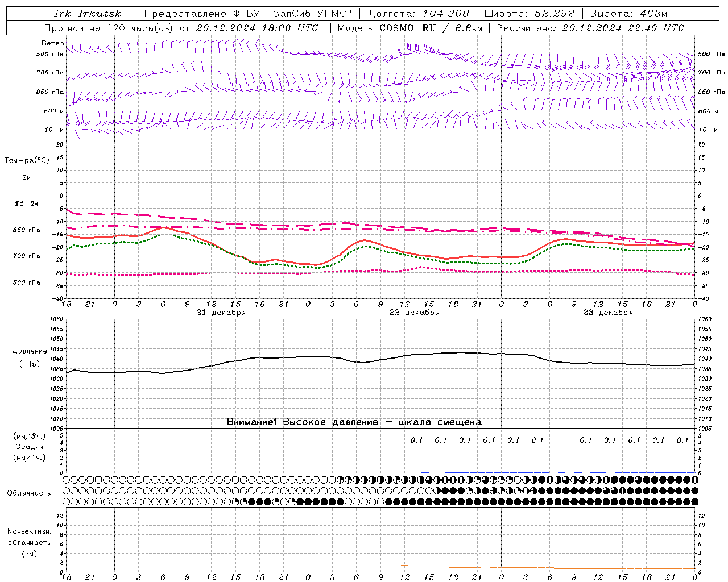Screen dimensions: 728x582
Task: Select the 'Долгота: 104.308' value
Action: (419, 14)
